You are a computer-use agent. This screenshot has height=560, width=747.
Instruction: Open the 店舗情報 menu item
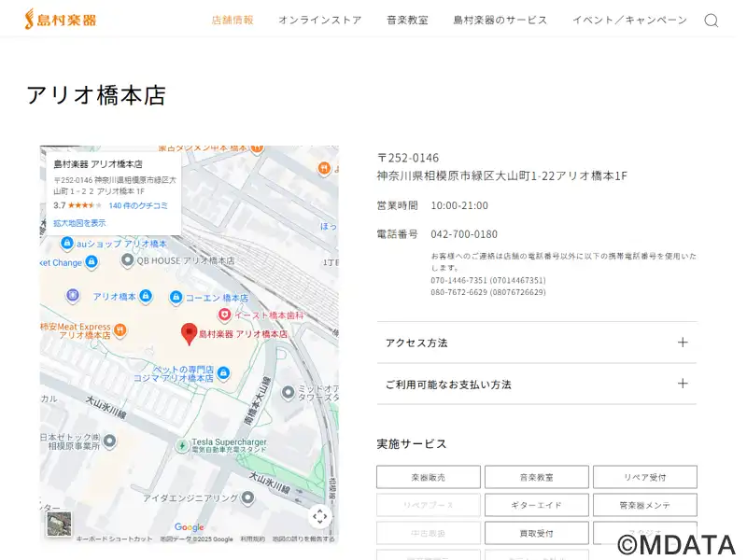click(233, 20)
